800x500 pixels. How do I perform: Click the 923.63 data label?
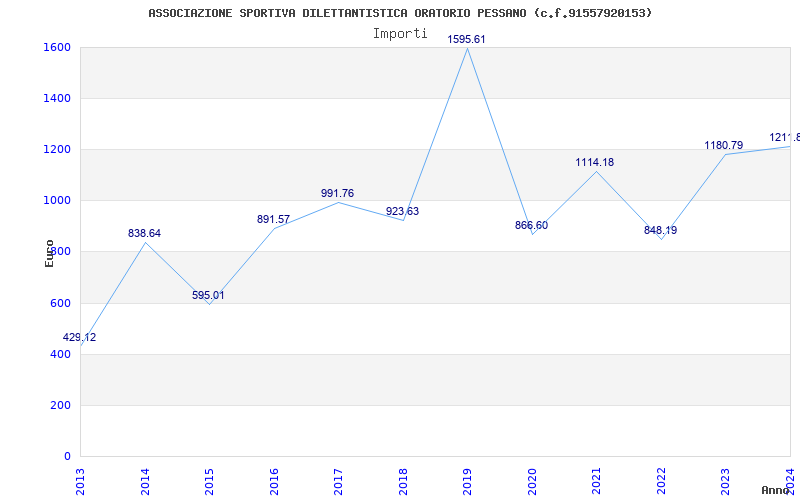(x=402, y=211)
